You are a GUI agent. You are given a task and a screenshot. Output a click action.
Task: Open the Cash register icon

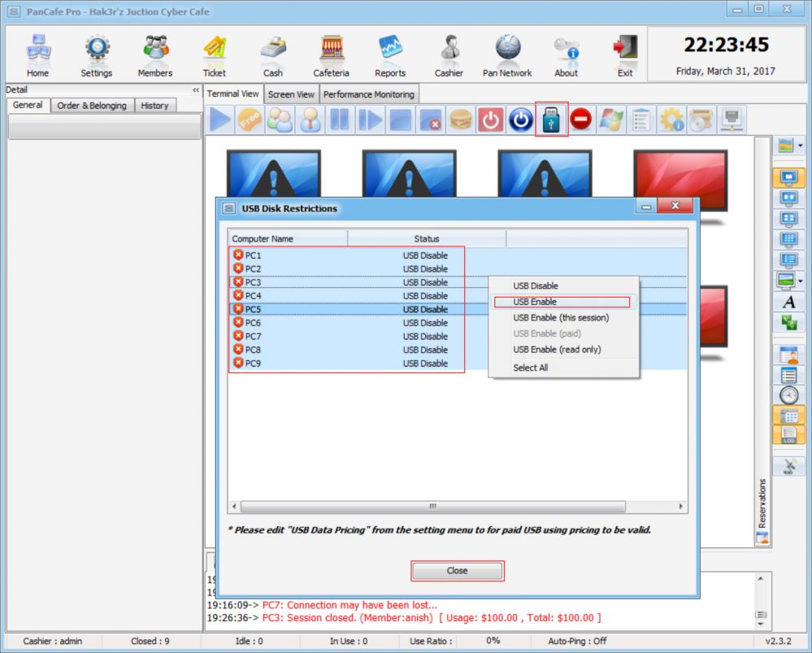[x=273, y=55]
